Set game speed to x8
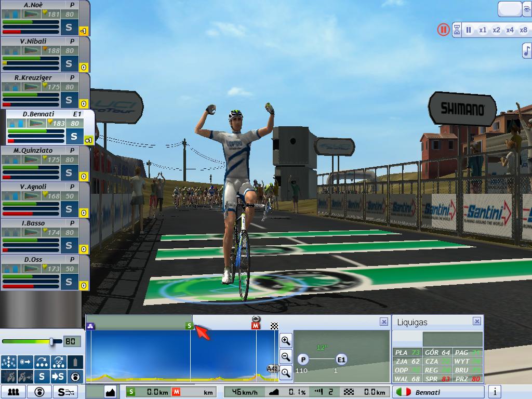532x399 pixels. (523, 30)
